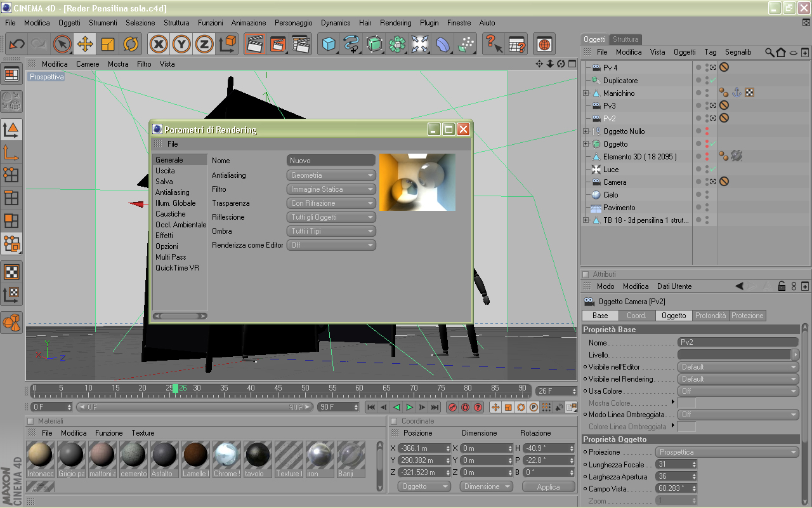Open the Dynamics menu
Viewport: 812px width, 508px height.
336,23
